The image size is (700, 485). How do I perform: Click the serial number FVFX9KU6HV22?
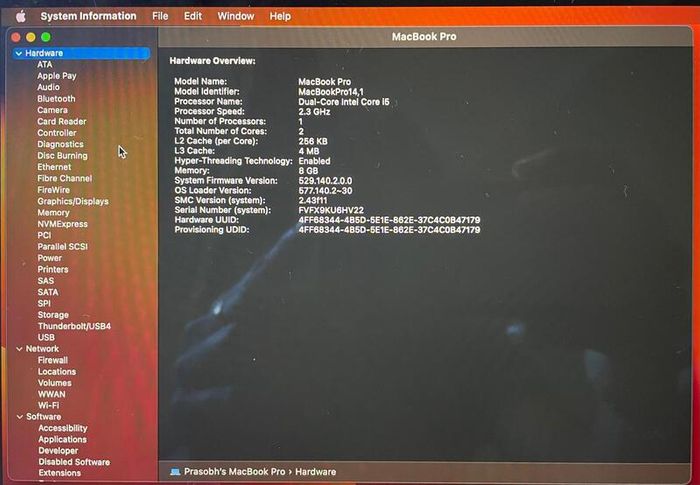[x=331, y=210]
